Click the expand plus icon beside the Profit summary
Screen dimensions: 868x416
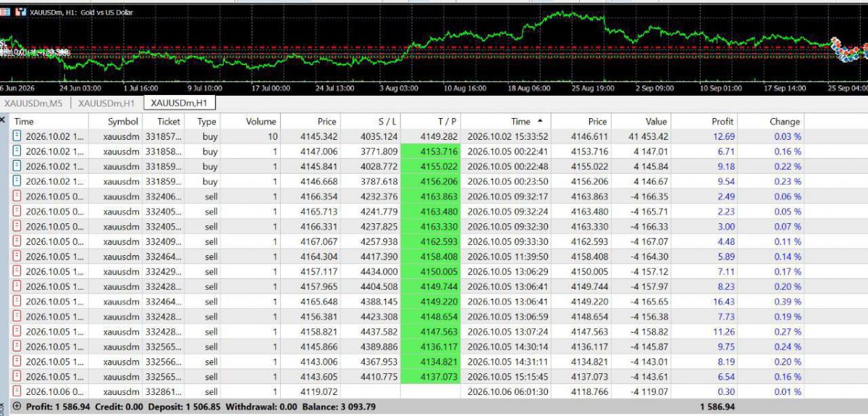[x=17, y=406]
